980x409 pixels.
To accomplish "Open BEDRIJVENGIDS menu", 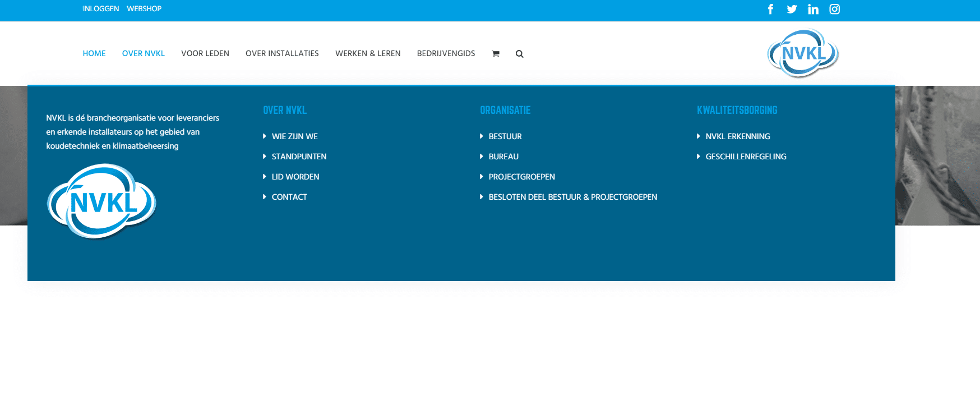I will (x=446, y=53).
